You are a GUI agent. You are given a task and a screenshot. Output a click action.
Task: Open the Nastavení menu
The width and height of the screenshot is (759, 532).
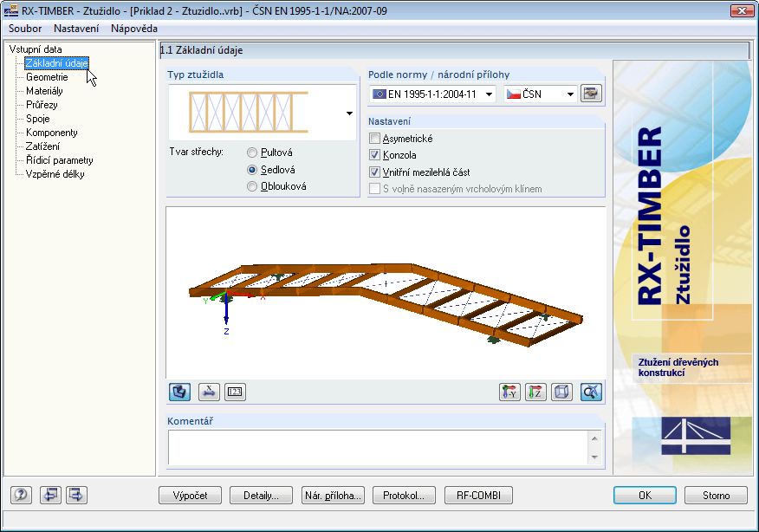pyautogui.click(x=76, y=29)
